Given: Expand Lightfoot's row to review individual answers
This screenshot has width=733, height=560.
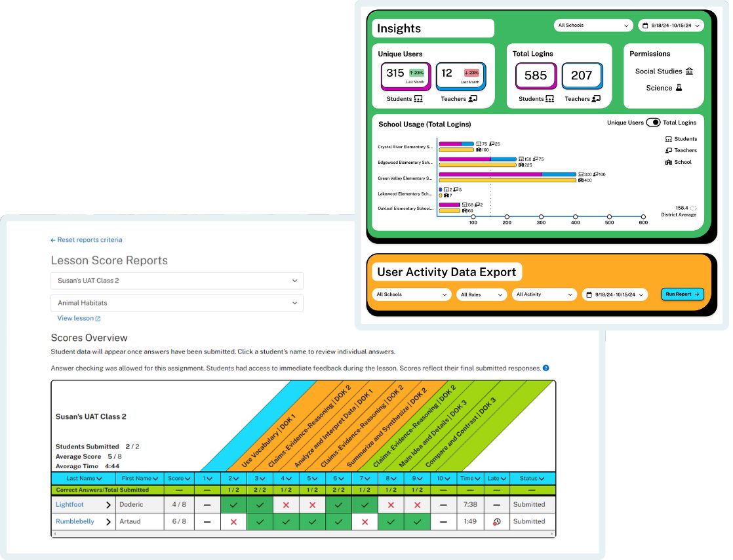Looking at the screenshot, I should 108,504.
